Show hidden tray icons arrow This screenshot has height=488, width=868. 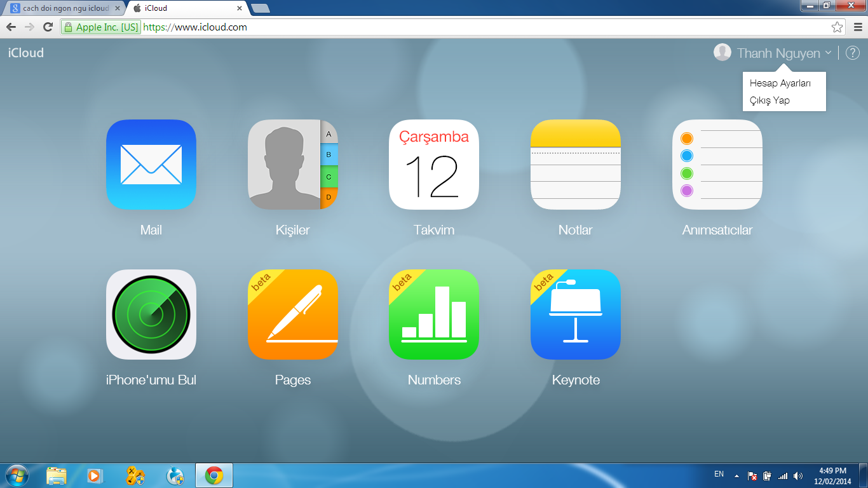[x=736, y=475]
